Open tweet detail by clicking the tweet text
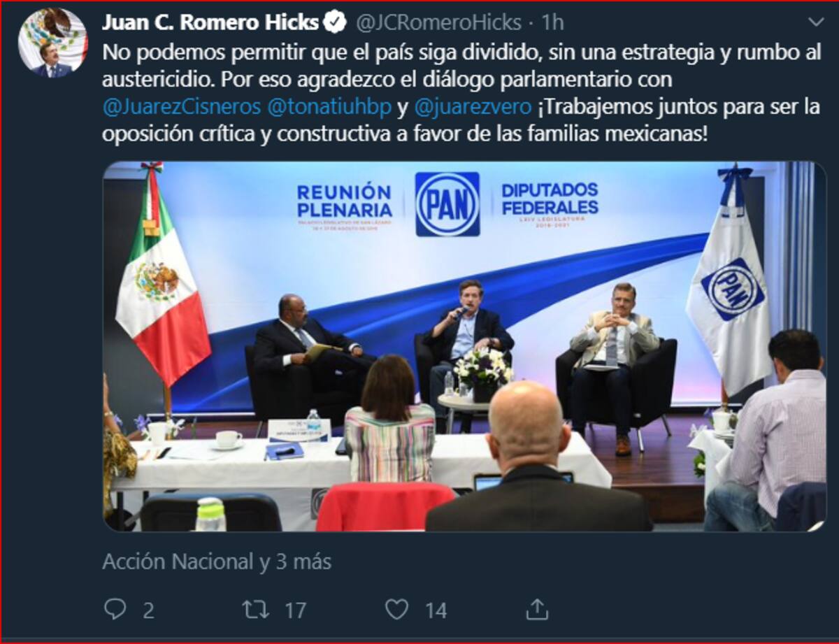Viewport: 839px width, 644px height. pyautogui.click(x=461, y=94)
